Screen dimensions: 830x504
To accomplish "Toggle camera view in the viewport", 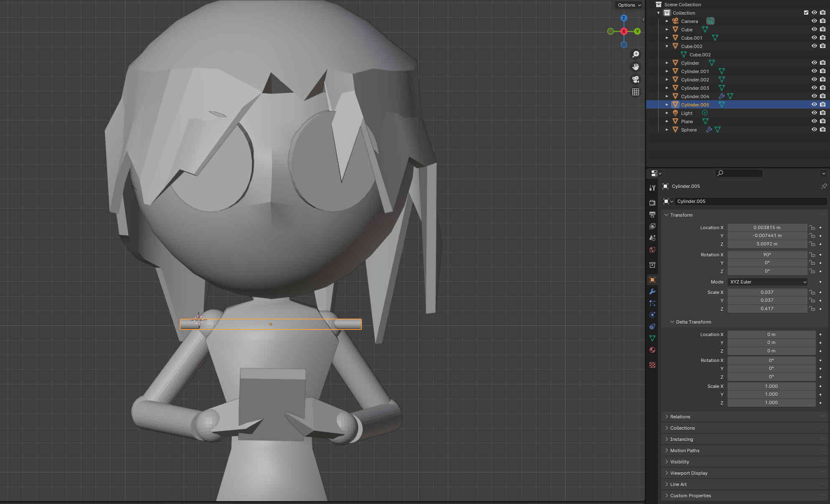I will (x=636, y=79).
